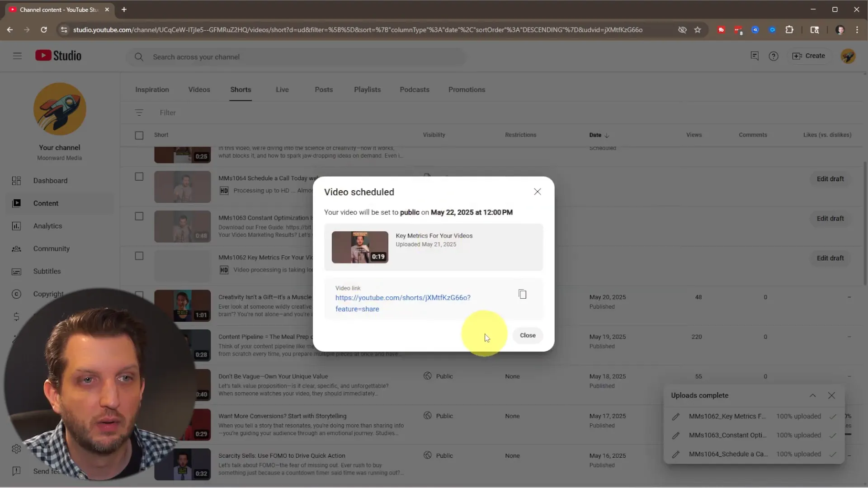Open the account avatar menu in Studio
868x488 pixels.
pos(848,56)
